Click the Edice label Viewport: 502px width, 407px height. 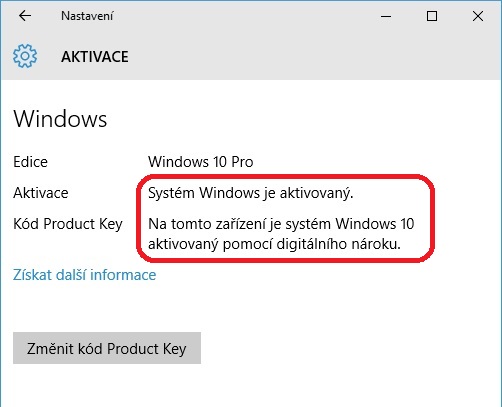30,162
